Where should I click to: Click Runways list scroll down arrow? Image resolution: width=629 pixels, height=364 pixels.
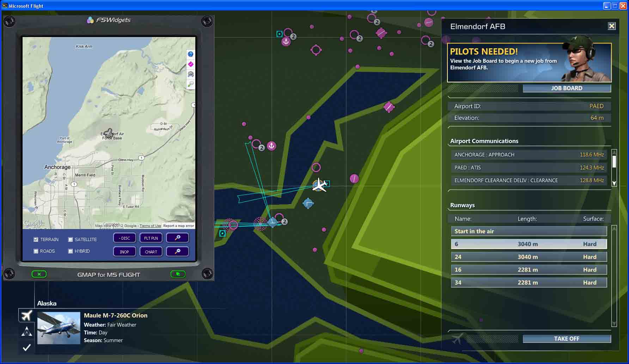614,324
